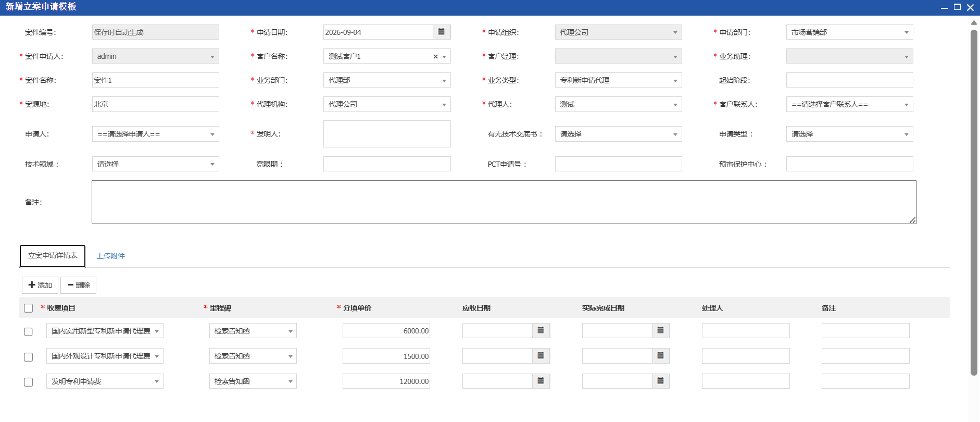Check the 国内外观设计专利新申请代理费 row checkbox

pos(29,357)
